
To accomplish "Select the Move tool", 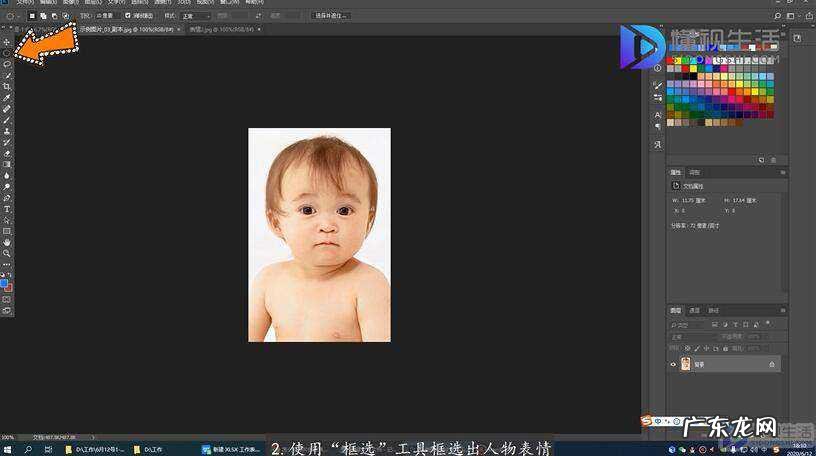I will [x=7, y=42].
